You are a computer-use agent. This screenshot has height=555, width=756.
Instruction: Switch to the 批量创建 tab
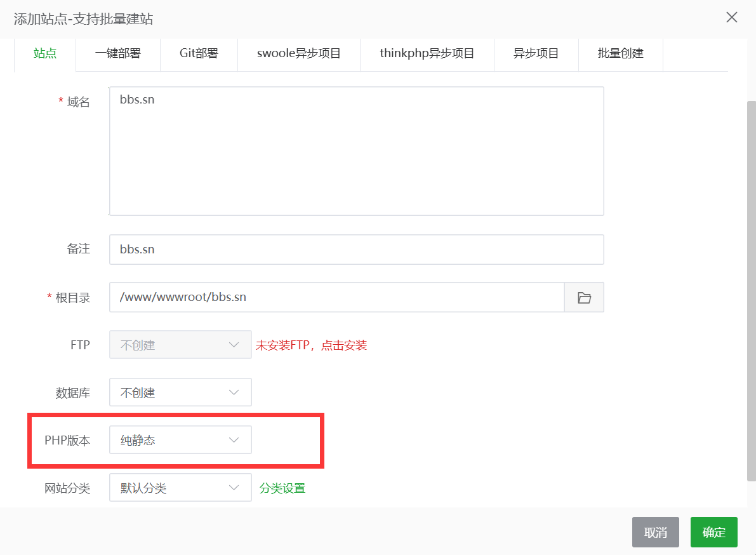click(x=621, y=53)
